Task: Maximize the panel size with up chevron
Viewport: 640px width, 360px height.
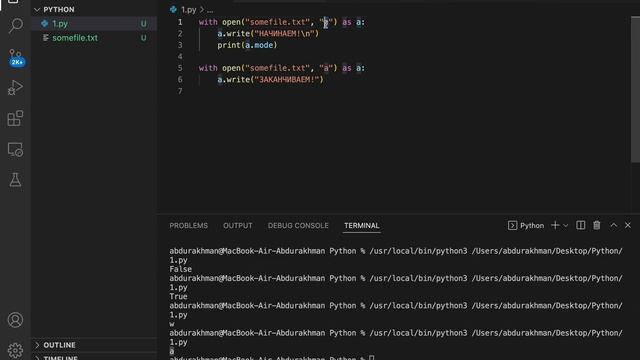Action: (613, 225)
